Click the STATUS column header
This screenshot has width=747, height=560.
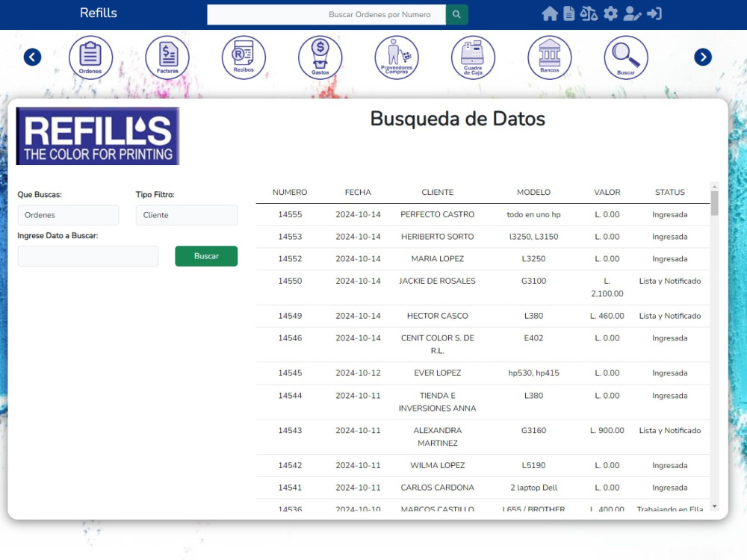(670, 193)
